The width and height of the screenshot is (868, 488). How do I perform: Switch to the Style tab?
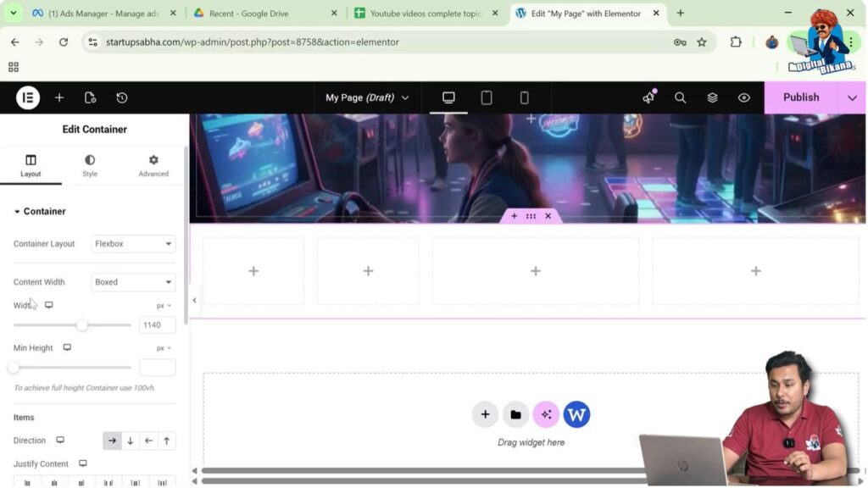pos(89,165)
